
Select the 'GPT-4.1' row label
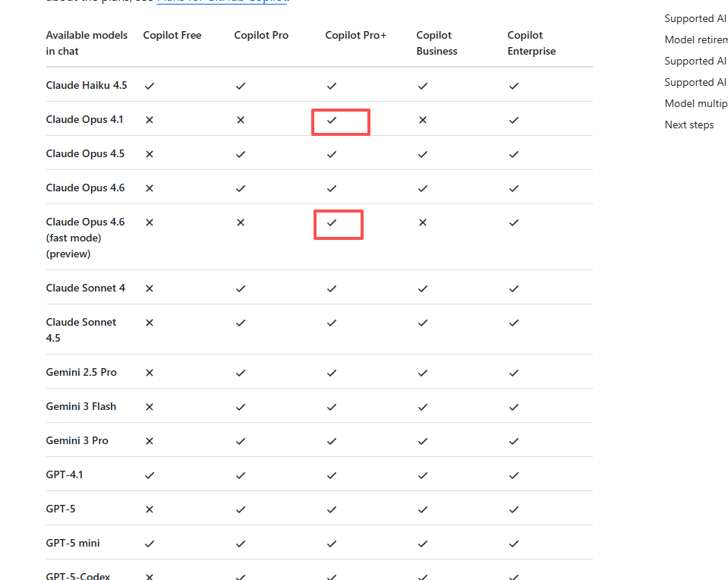point(64,475)
